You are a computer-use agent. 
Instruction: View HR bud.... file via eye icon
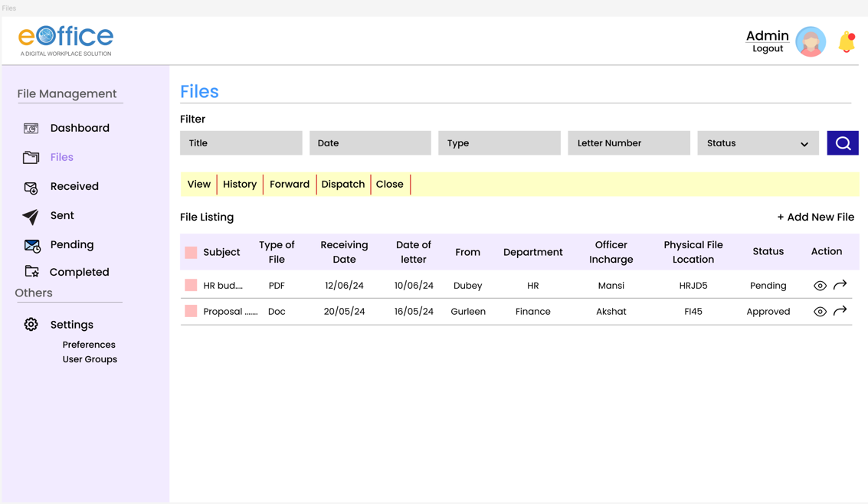coord(820,286)
